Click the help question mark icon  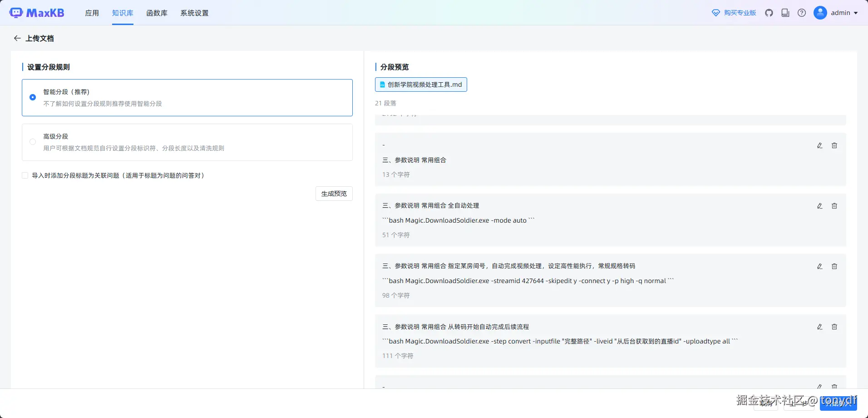802,13
